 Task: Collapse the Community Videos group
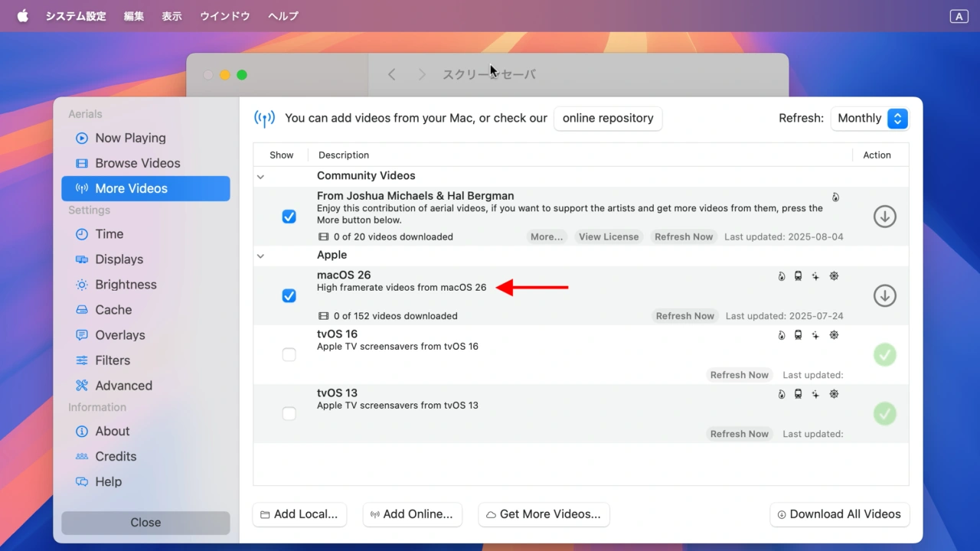pos(260,177)
